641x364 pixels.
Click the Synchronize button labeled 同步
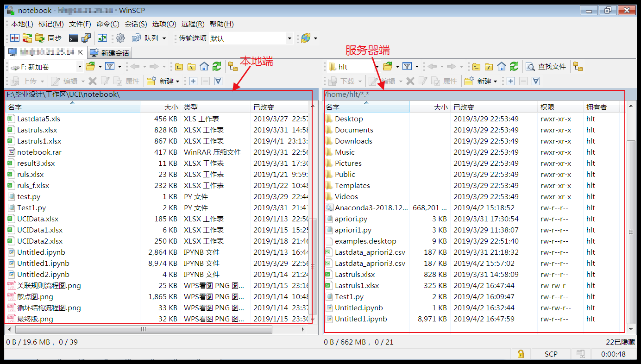click(49, 38)
